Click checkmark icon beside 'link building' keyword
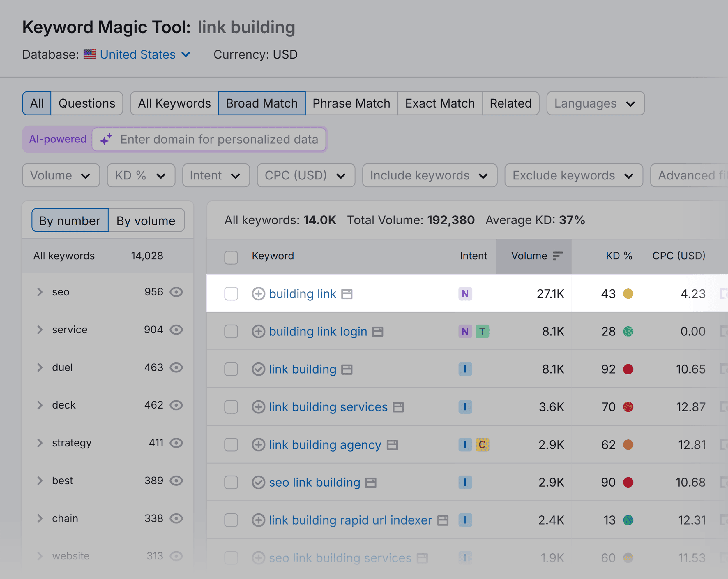Screen dimensions: 728x579 pyautogui.click(x=258, y=369)
